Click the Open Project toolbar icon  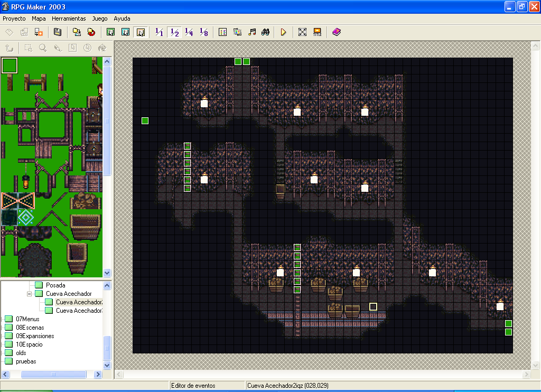pos(24,32)
